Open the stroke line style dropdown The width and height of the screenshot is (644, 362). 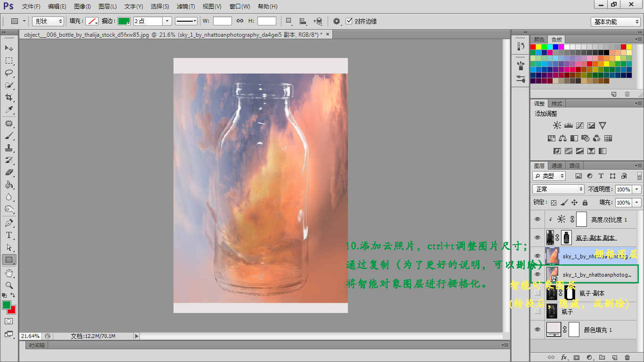point(186,21)
